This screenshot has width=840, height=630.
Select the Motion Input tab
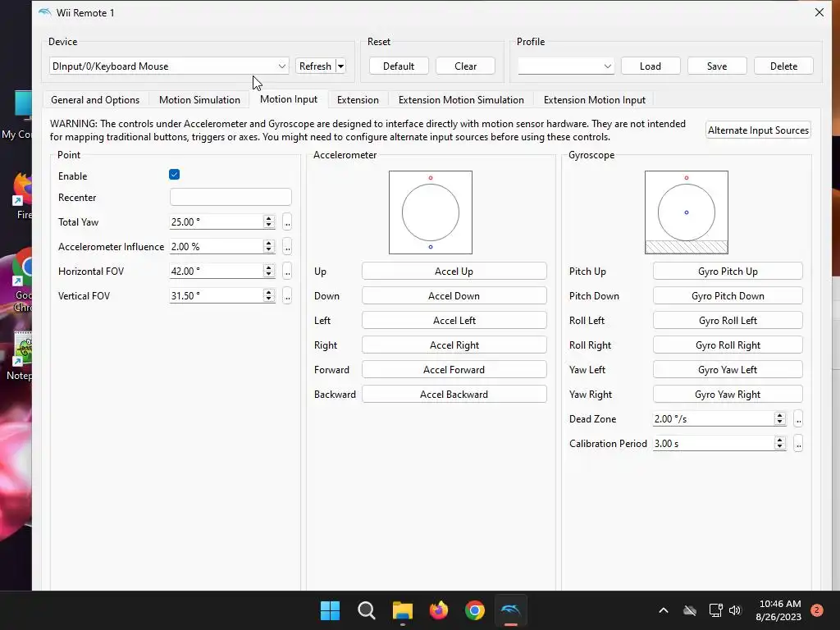coord(289,99)
